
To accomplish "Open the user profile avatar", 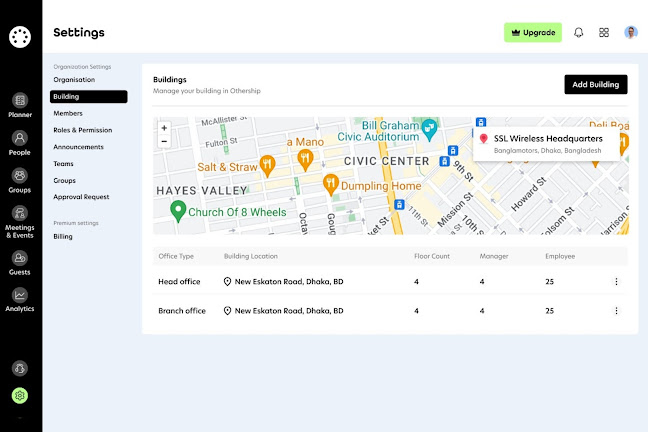I will click(x=631, y=32).
